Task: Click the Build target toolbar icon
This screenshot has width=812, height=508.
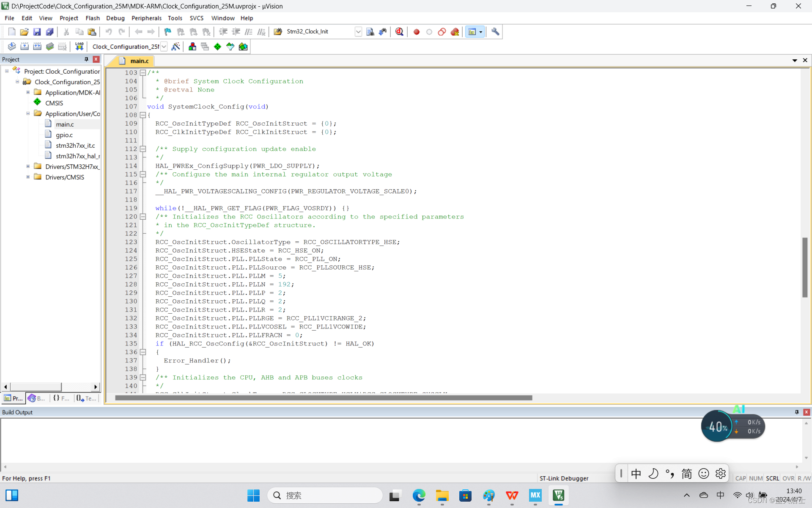Action: [25, 47]
